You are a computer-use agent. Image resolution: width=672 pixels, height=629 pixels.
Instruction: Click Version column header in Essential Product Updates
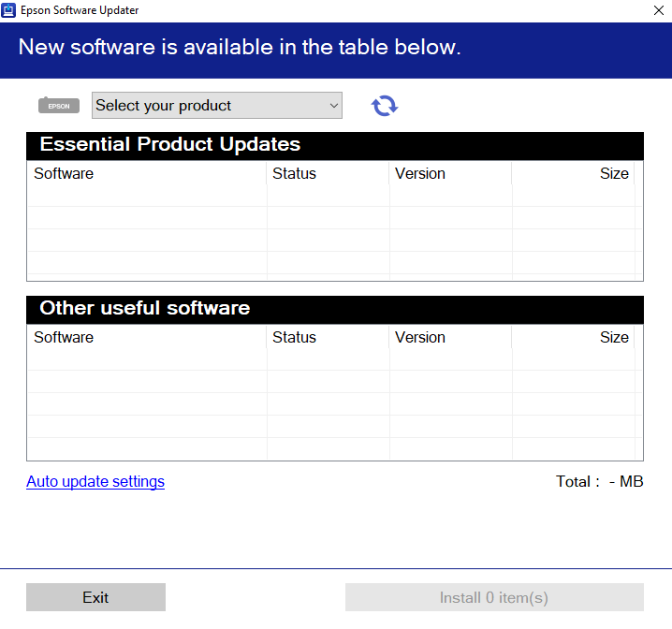[x=450, y=173]
